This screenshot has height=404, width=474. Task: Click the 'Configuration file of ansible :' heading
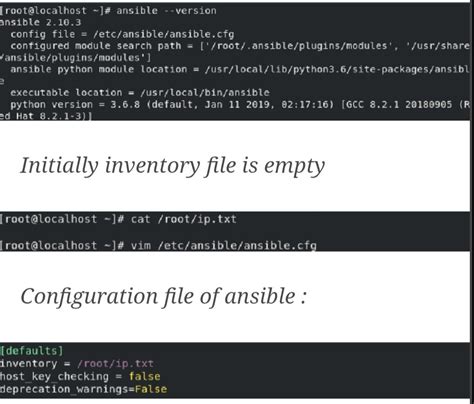point(163,296)
